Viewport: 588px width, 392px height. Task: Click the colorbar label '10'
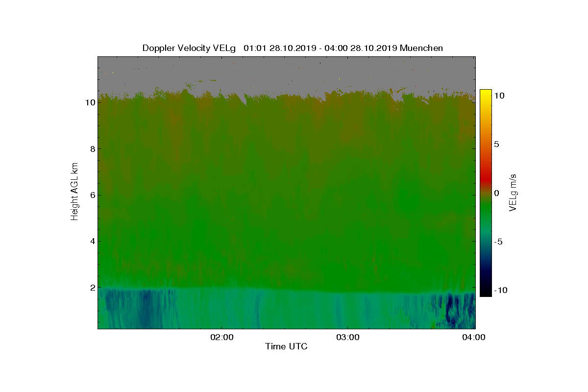pos(499,96)
